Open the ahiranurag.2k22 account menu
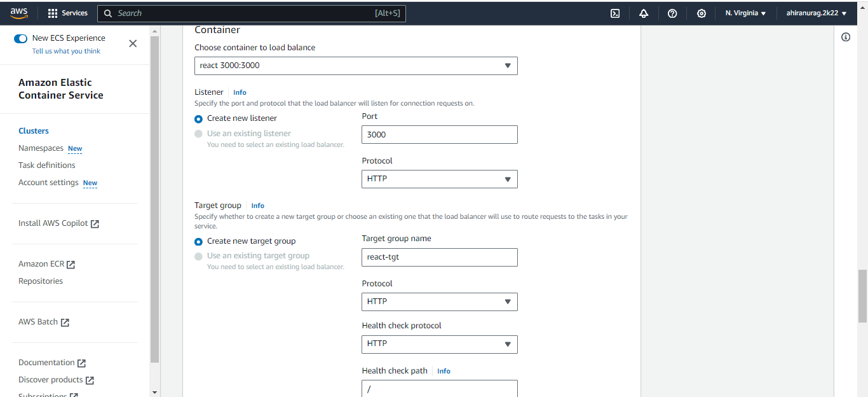Image resolution: width=868 pixels, height=397 pixels. click(x=816, y=13)
